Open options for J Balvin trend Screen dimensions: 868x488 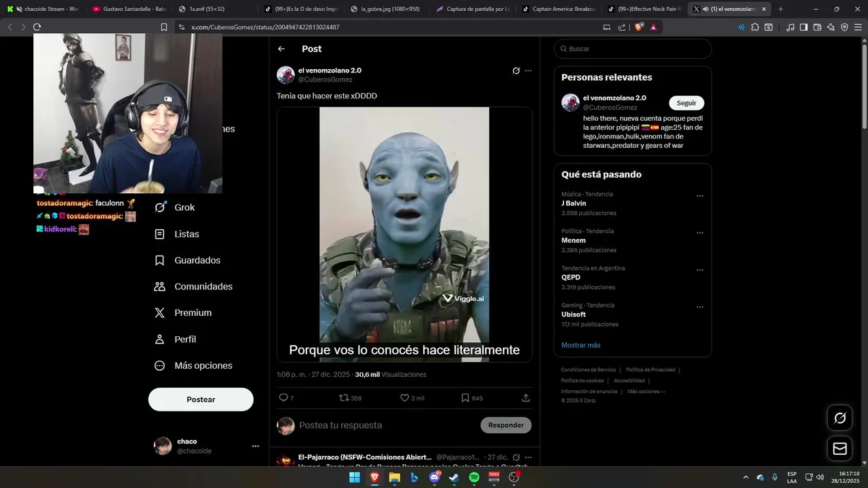point(700,196)
